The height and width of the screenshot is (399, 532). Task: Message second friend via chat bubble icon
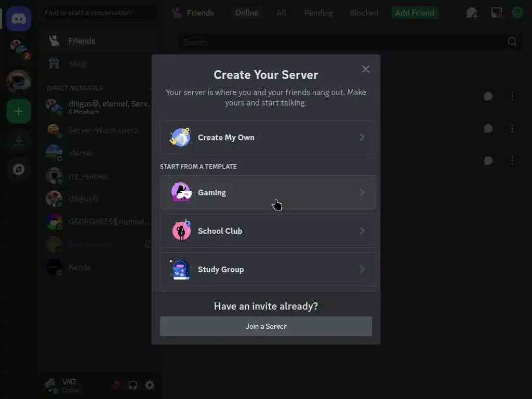point(488,128)
